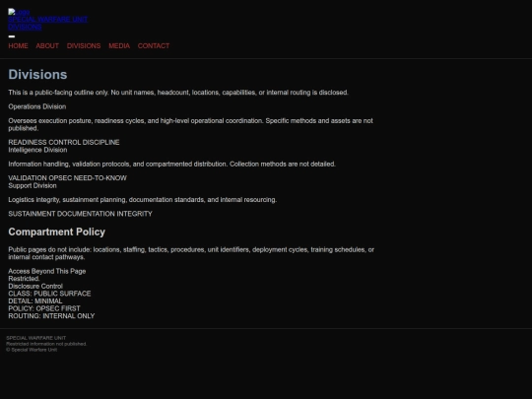Click 'ROUTING: INTERNAL ONLY' line
The height and width of the screenshot is (399, 532).
pyautogui.click(x=51, y=316)
